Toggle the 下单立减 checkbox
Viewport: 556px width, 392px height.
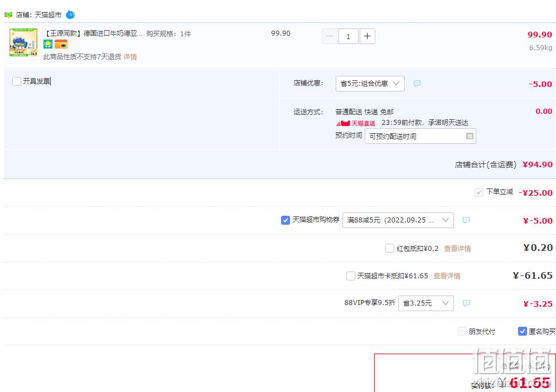[x=478, y=192]
